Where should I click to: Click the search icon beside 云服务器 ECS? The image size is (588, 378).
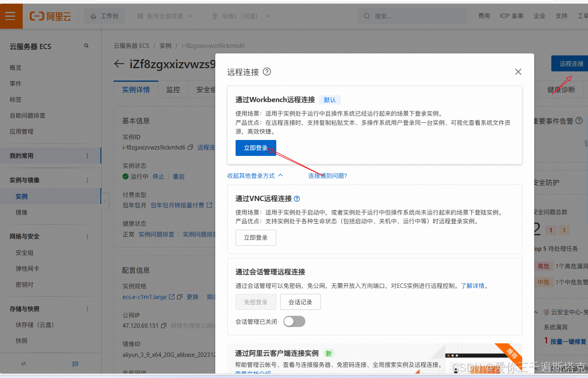point(86,45)
